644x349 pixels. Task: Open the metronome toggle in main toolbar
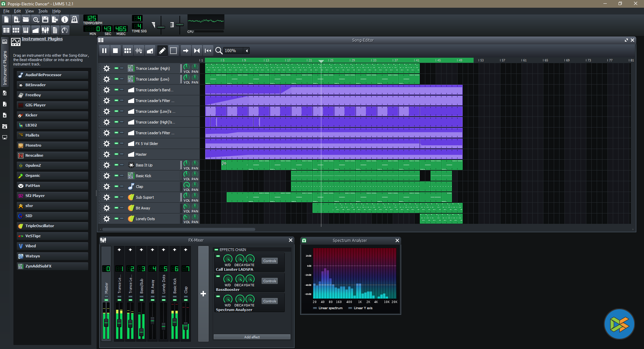click(74, 19)
